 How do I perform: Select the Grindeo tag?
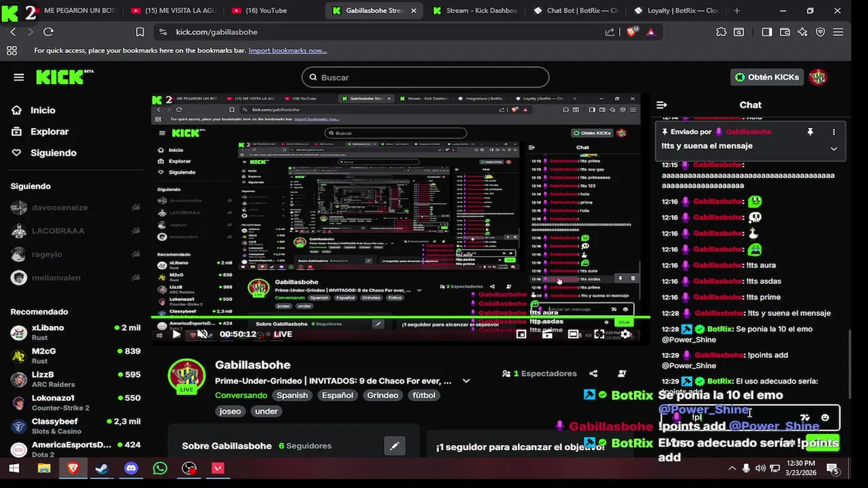(382, 395)
